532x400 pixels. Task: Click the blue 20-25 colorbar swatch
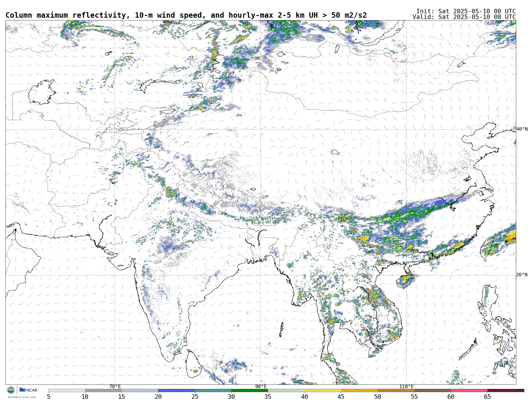(176, 391)
